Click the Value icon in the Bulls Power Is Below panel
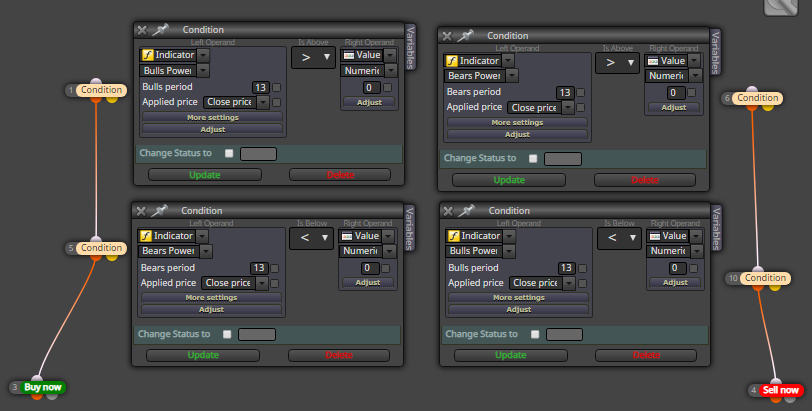The image size is (812, 411). coord(655,236)
